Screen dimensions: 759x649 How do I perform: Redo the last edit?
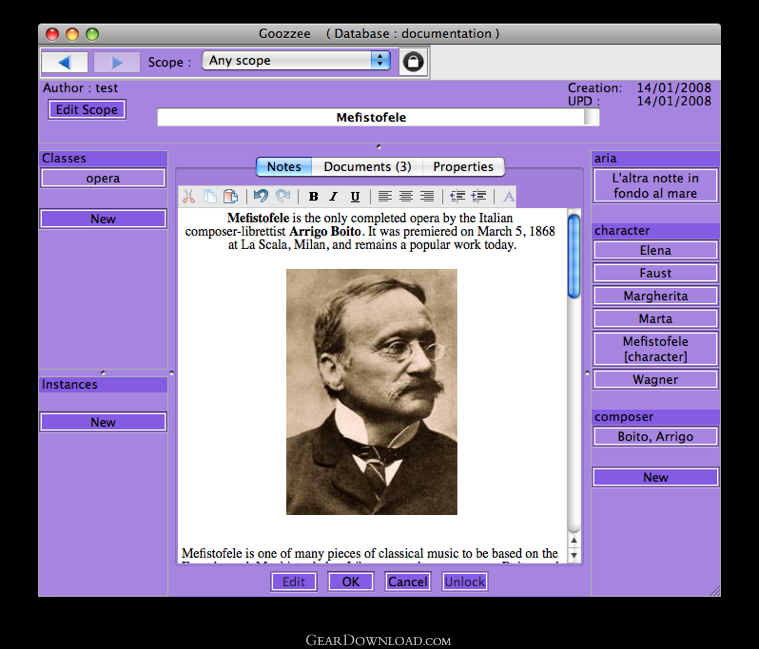coord(283,196)
